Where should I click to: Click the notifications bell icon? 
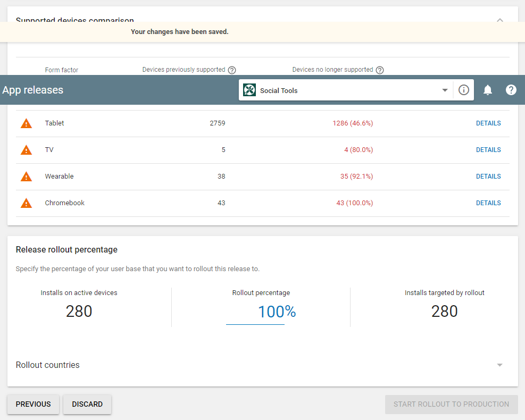[487, 90]
